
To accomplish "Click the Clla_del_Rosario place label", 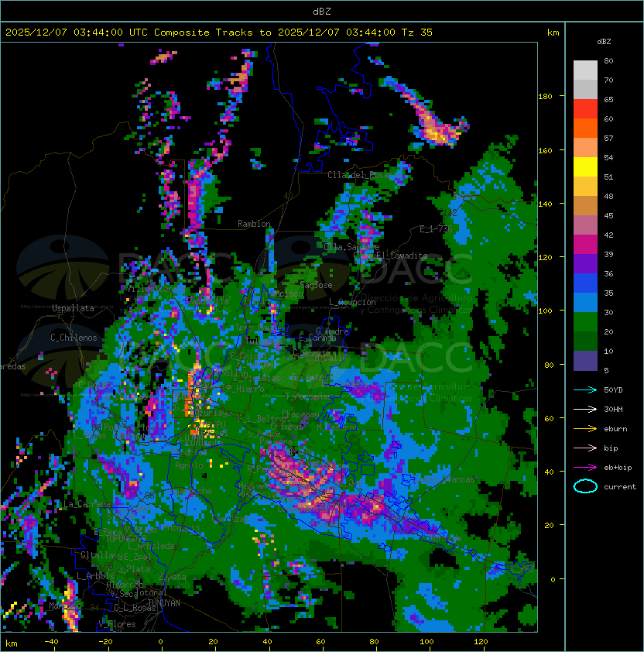I will pos(365,175).
